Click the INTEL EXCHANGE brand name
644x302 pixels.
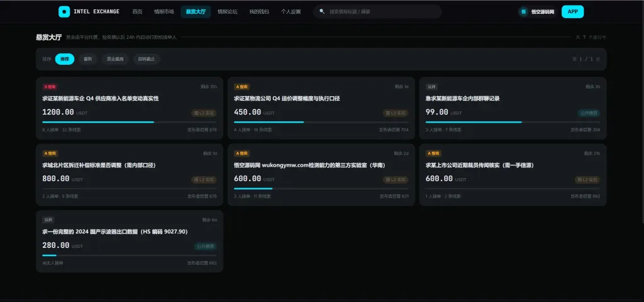(x=96, y=11)
